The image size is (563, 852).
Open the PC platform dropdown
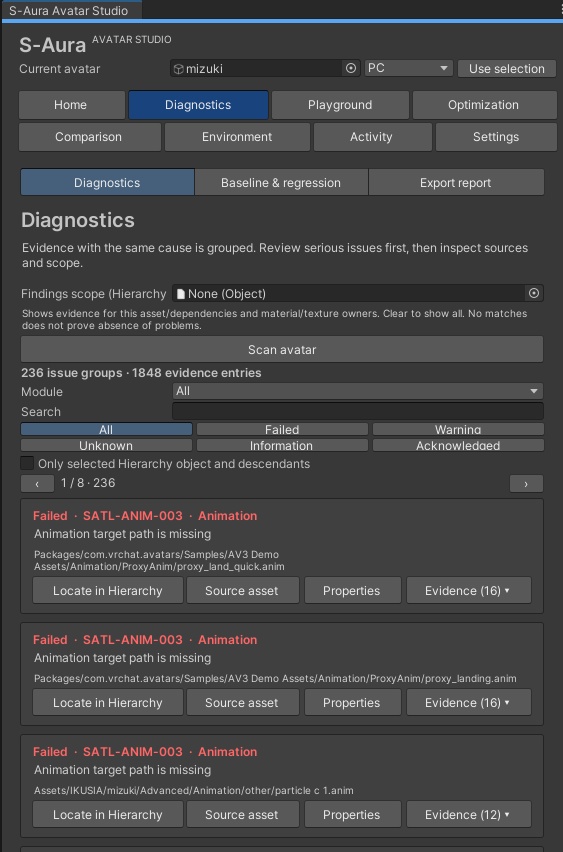pos(409,68)
